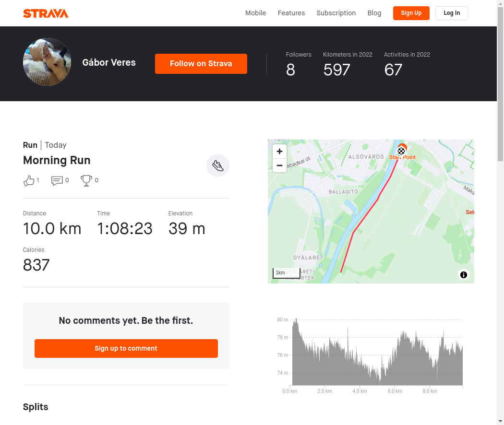Zoom in on the map
Viewport: 504px width, 425px height.
tap(279, 151)
